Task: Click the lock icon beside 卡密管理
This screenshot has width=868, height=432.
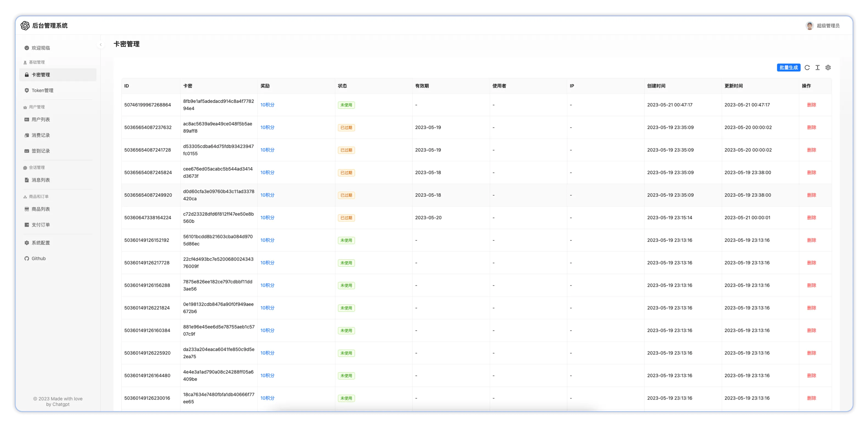Action: pos(27,75)
